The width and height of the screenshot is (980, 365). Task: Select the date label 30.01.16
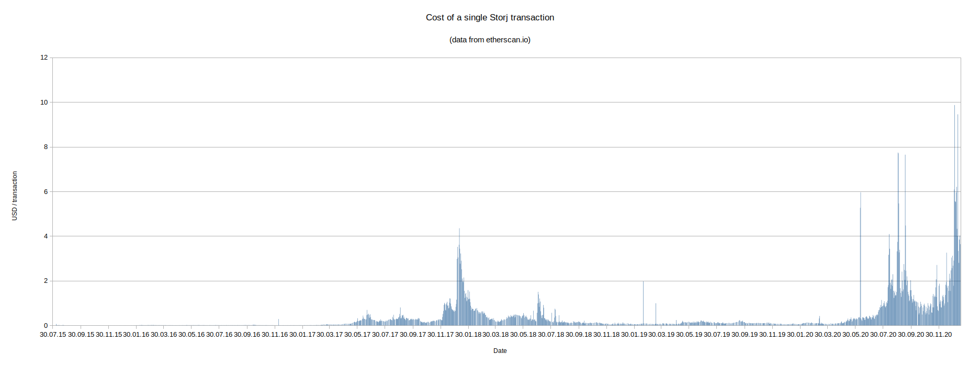tap(136, 334)
